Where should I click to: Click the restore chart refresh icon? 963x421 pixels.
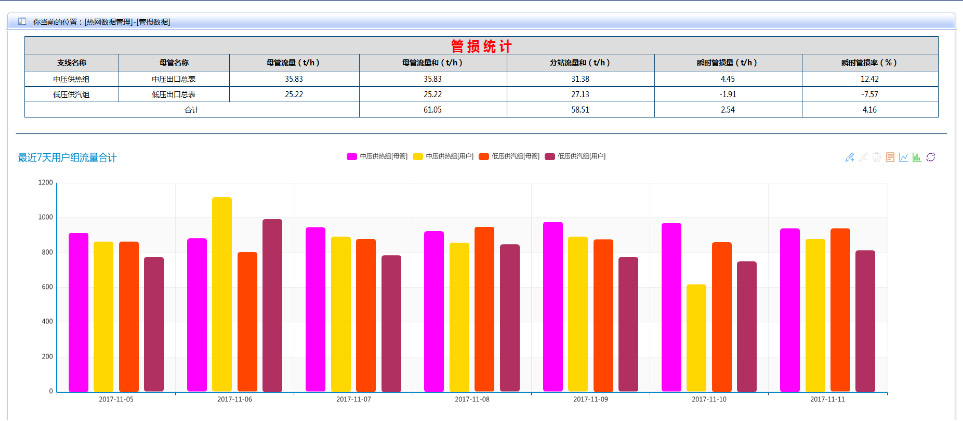pos(931,157)
